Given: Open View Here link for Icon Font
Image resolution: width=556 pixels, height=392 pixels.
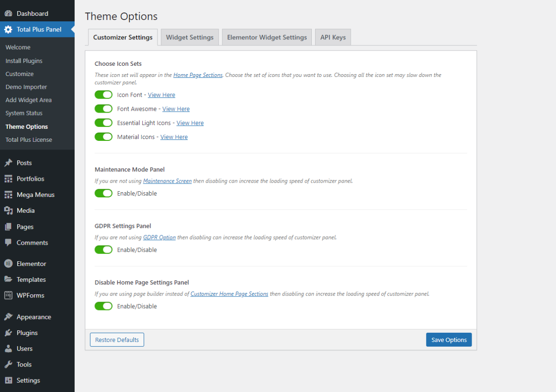Looking at the screenshot, I should pos(162,95).
